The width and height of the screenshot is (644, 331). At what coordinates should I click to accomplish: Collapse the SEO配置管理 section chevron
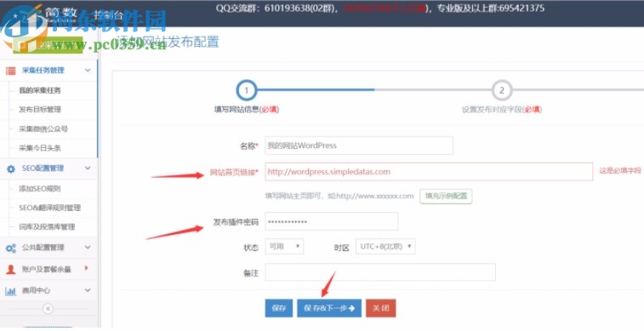click(x=88, y=168)
